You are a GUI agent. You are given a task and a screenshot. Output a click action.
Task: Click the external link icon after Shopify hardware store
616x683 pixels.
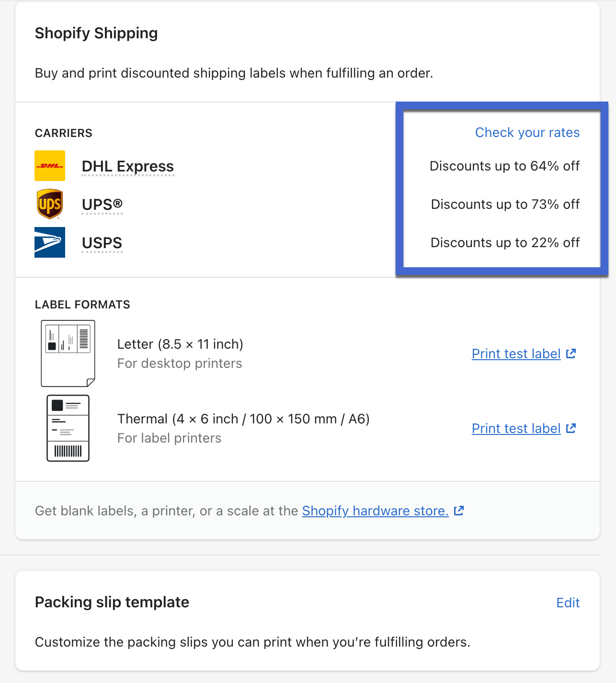click(x=459, y=511)
